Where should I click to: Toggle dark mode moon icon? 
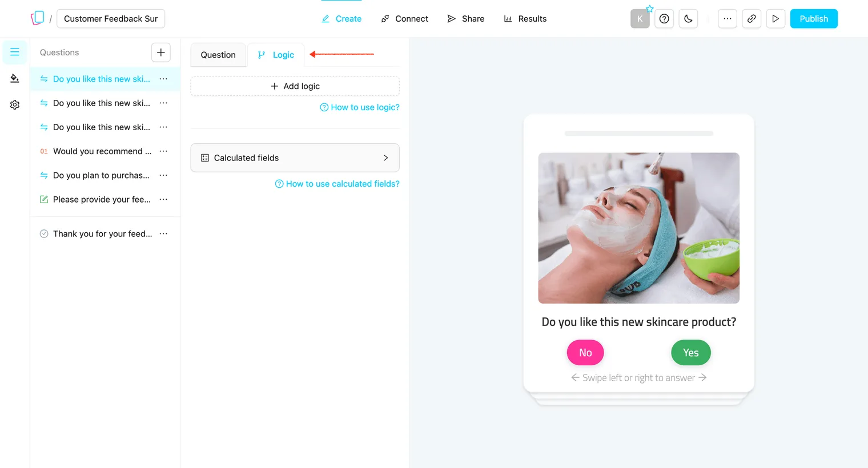tap(688, 19)
